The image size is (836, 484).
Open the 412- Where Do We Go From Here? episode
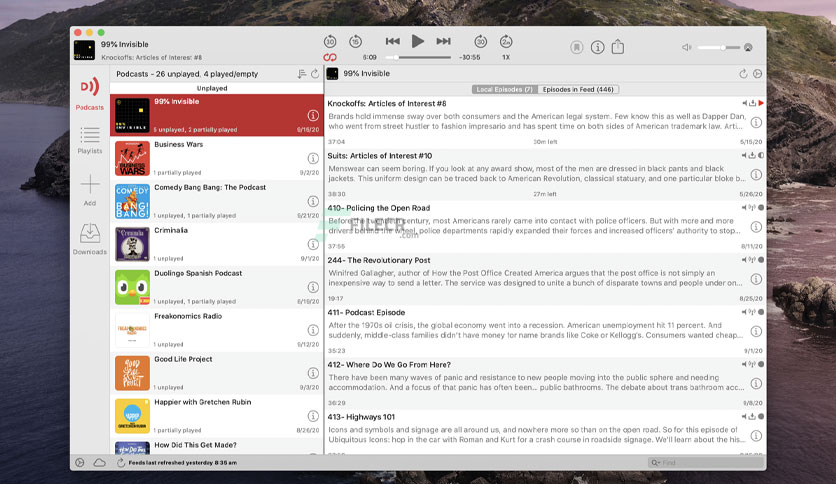coord(545,383)
